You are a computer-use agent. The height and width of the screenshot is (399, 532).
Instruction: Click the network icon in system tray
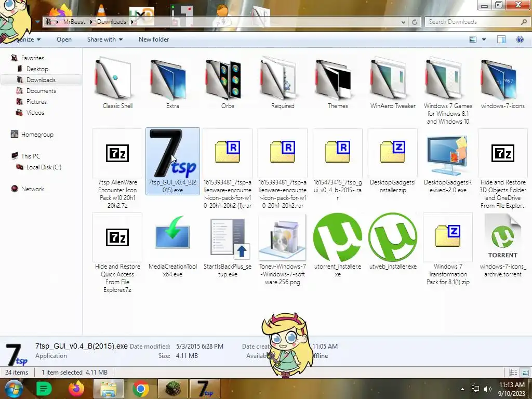475,389
